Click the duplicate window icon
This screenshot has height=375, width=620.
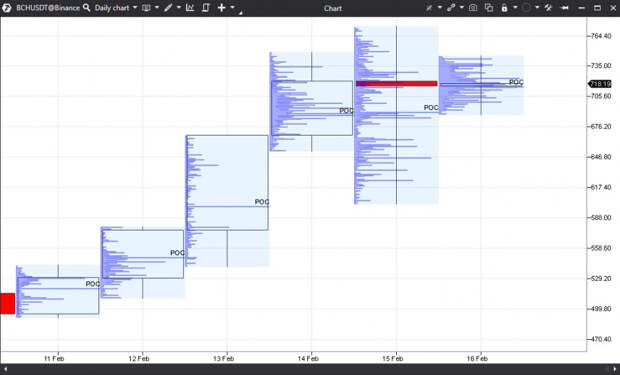[x=489, y=8]
